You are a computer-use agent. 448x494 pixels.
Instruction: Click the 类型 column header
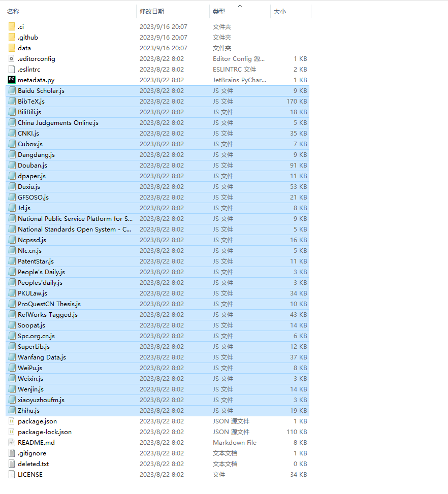tap(219, 11)
